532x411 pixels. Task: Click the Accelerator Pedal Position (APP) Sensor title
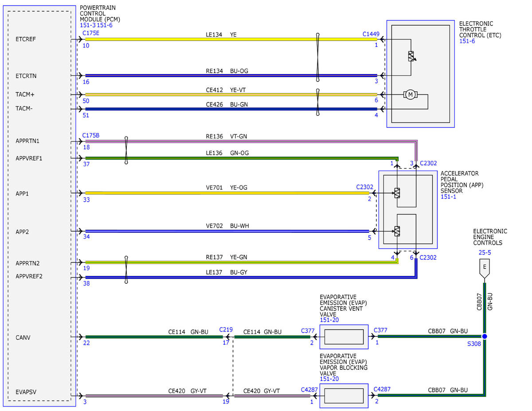pyautogui.click(x=463, y=182)
